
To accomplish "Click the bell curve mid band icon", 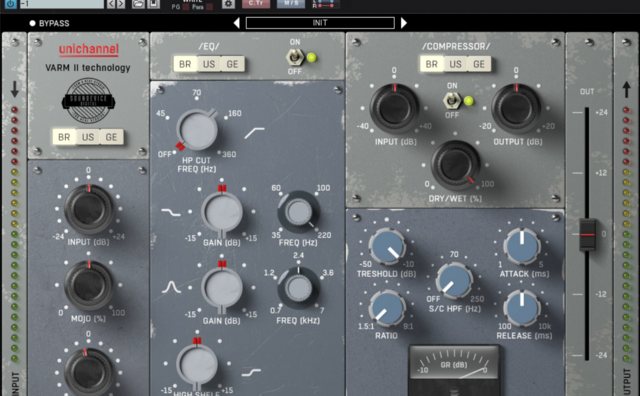I will click(x=171, y=287).
